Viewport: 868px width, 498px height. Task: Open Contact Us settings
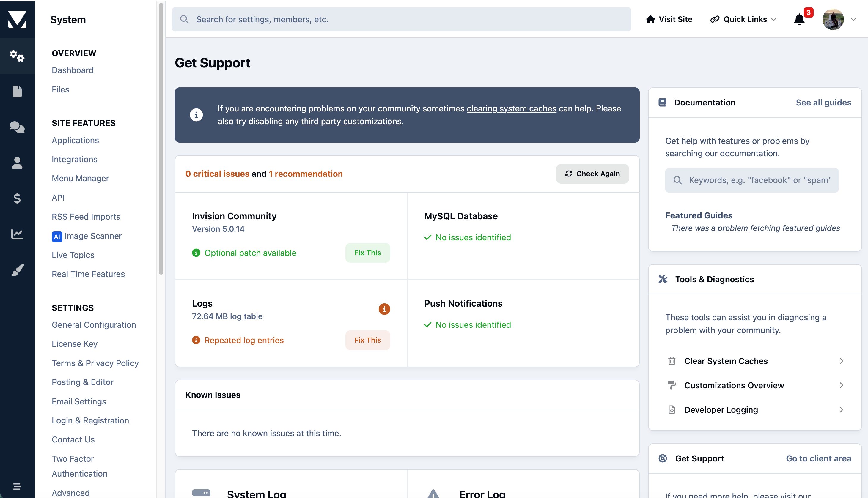[x=73, y=440]
